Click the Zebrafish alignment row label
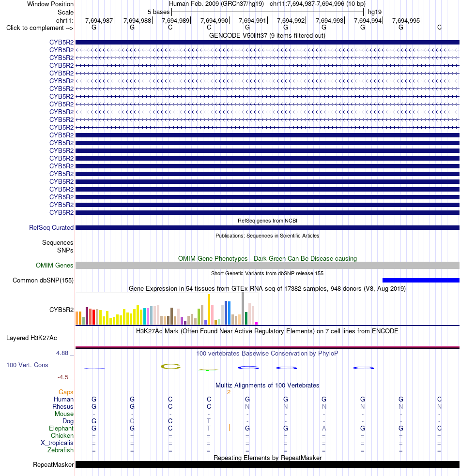This screenshot has height=476, width=460. pos(61,450)
